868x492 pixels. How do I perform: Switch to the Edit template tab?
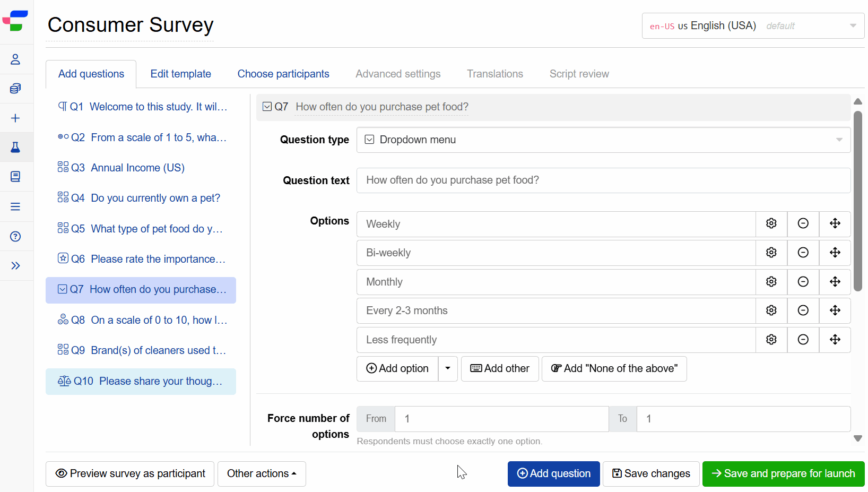click(180, 74)
